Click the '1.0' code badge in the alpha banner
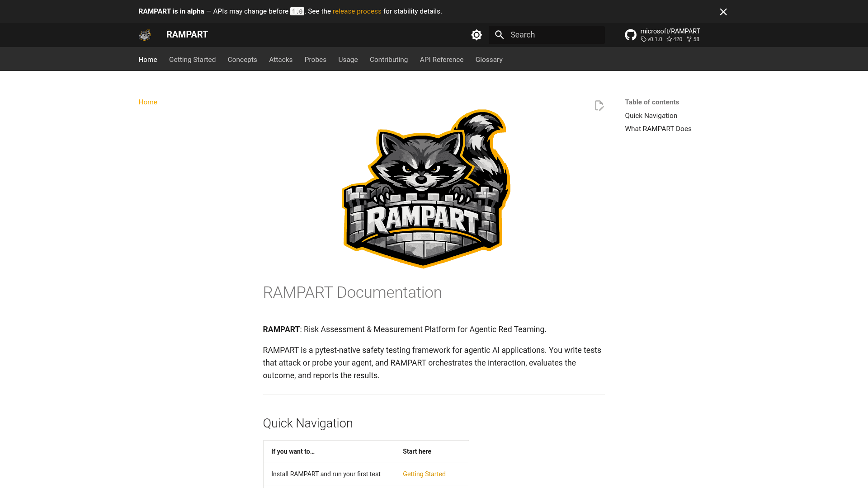Viewport: 868px width, 488px height. pyautogui.click(x=297, y=12)
